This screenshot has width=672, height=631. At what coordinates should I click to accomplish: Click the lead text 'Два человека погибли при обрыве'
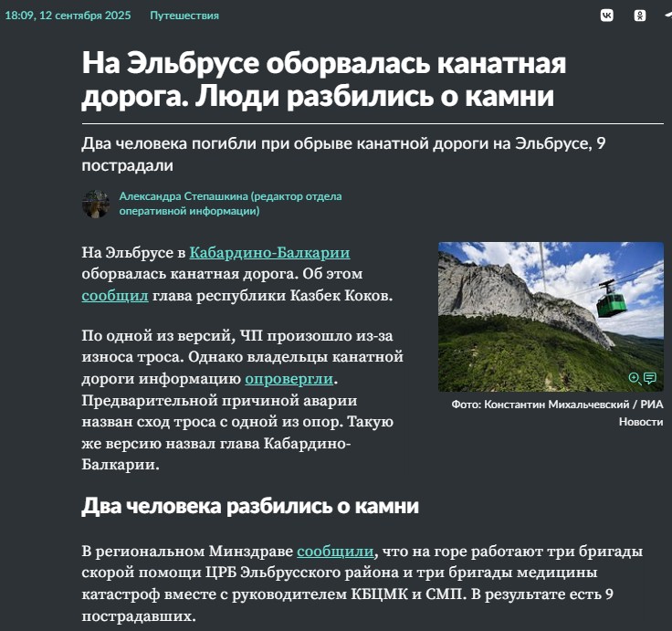[x=343, y=154]
